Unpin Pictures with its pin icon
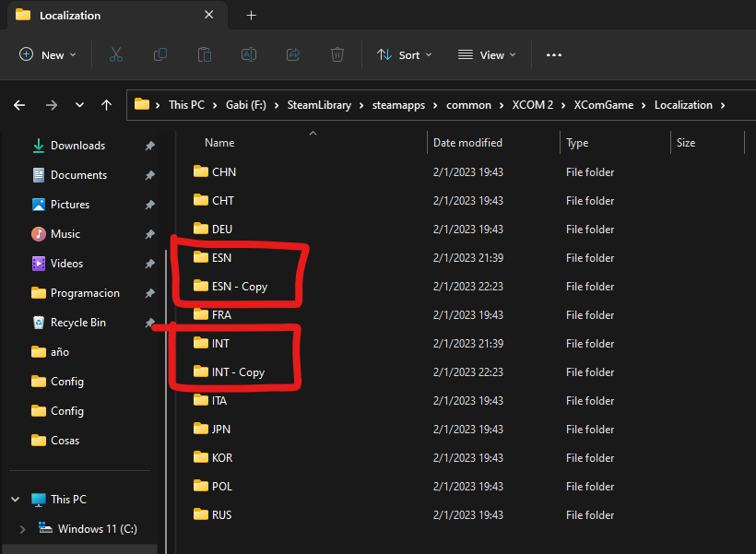The width and height of the screenshot is (756, 554). coord(150,205)
